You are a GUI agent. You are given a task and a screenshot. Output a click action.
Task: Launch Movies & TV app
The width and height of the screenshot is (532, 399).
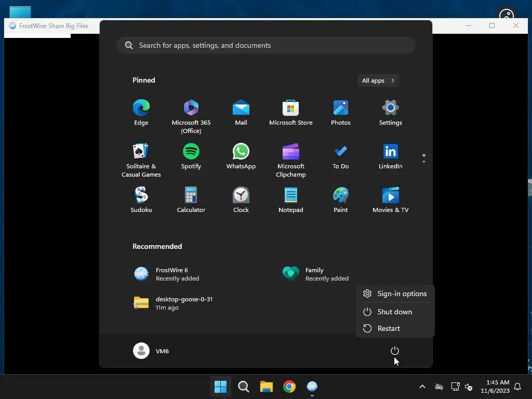pyautogui.click(x=391, y=200)
